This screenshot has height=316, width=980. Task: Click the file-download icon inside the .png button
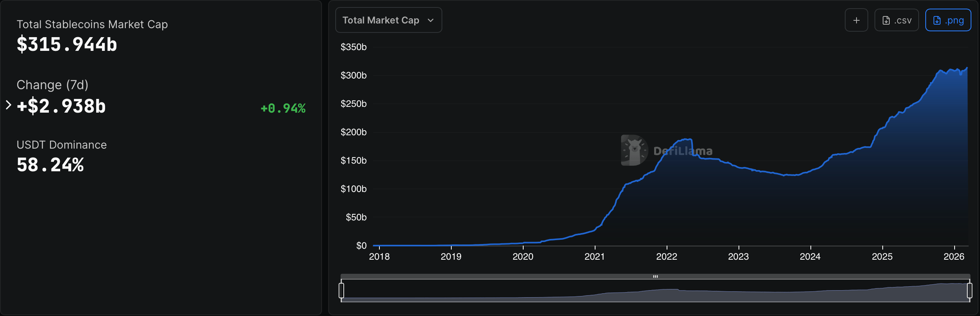click(937, 20)
